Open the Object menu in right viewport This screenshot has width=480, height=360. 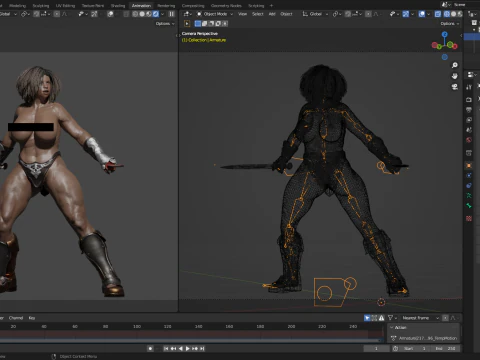286,14
